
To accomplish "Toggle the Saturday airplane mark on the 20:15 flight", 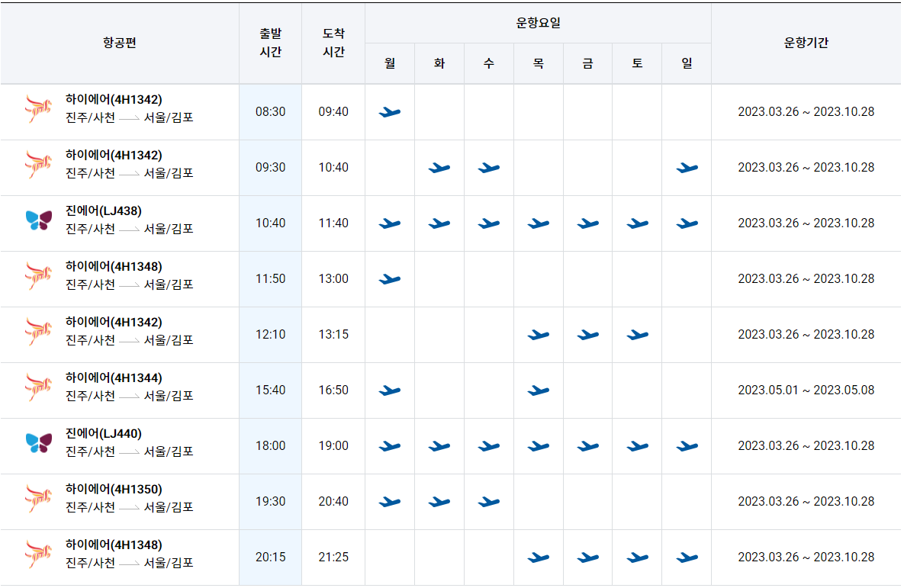I will [x=636, y=557].
